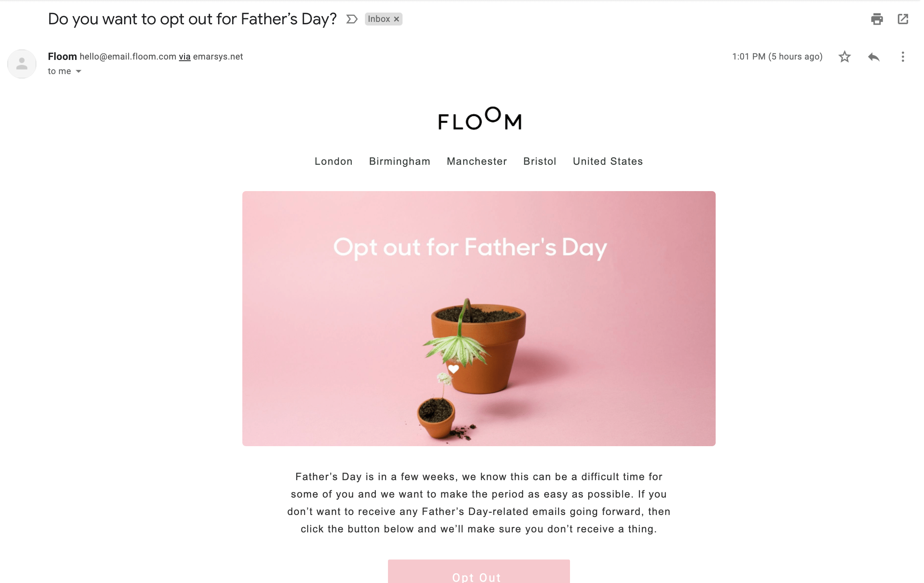Open email in new window

(x=903, y=19)
